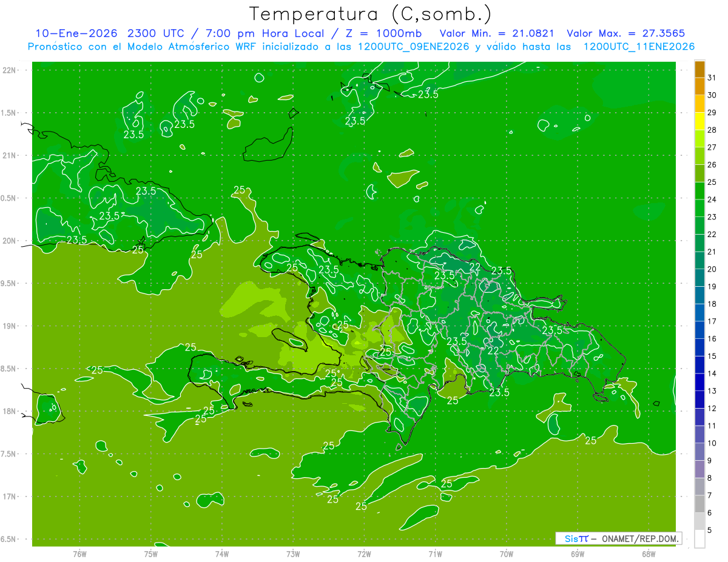Click the '19N' latitude axis label
This screenshot has height=562, width=728.
click(x=9, y=326)
